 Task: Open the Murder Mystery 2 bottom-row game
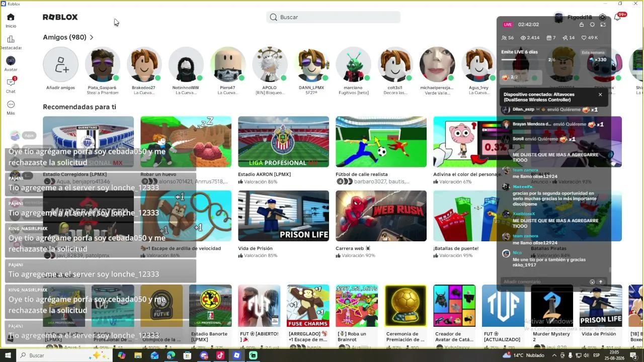tap(552, 306)
